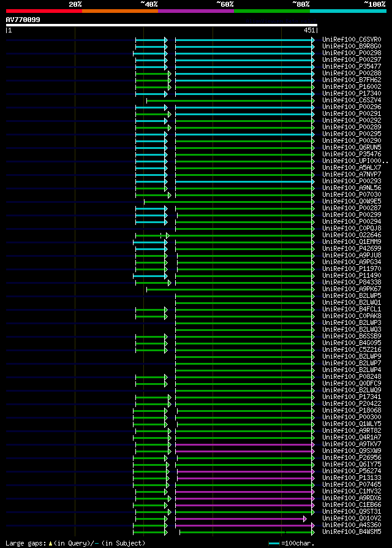The width and height of the screenshot is (392, 548).
Task: Select the UniRef100_C0PAK8 label
Action: (x=352, y=316)
